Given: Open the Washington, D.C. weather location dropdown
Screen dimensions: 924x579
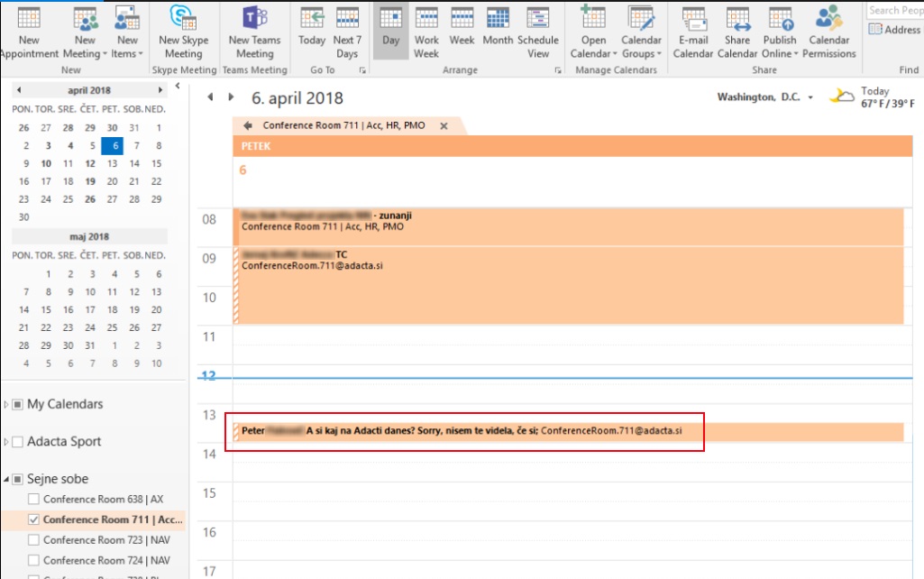Looking at the screenshot, I should pyautogui.click(x=810, y=97).
